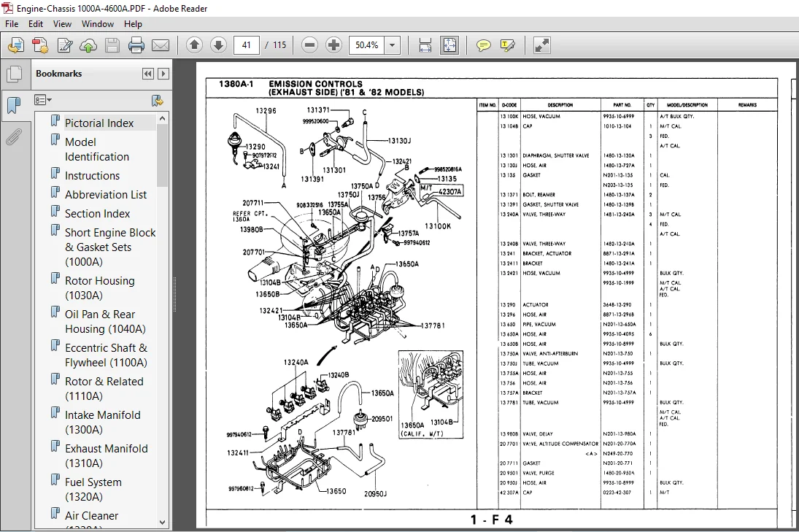Click the bookmarks scrollbar thumb
Image resolution: width=799 pixels, height=532 pixels.
[x=163, y=155]
